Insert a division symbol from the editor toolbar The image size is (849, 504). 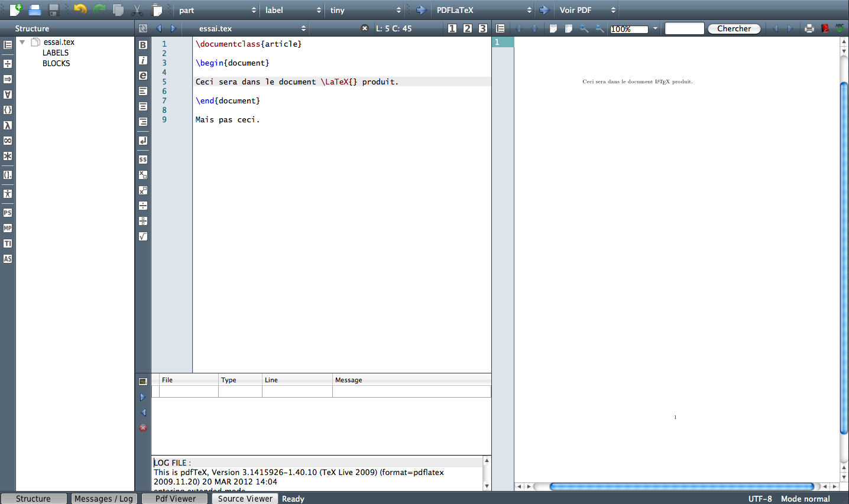coord(143,206)
